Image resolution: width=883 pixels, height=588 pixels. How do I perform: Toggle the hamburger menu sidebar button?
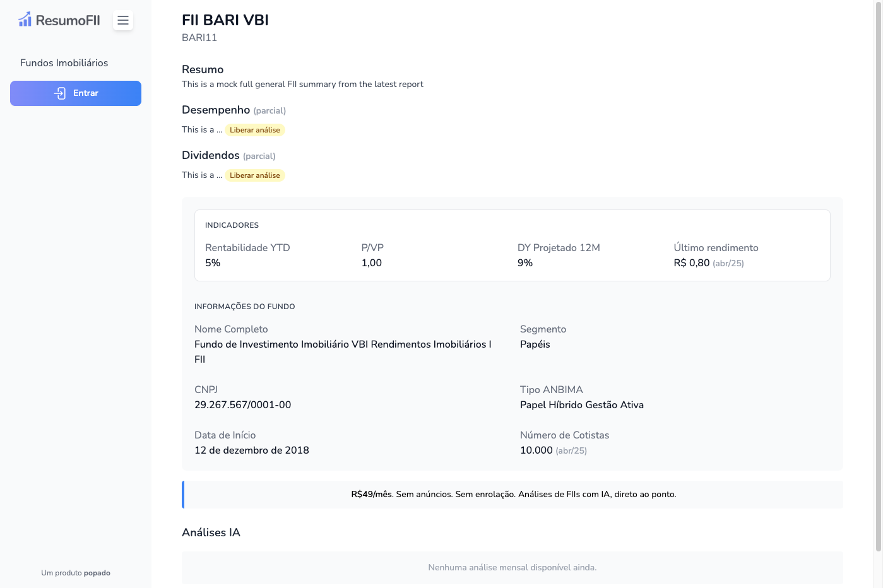pyautogui.click(x=123, y=21)
